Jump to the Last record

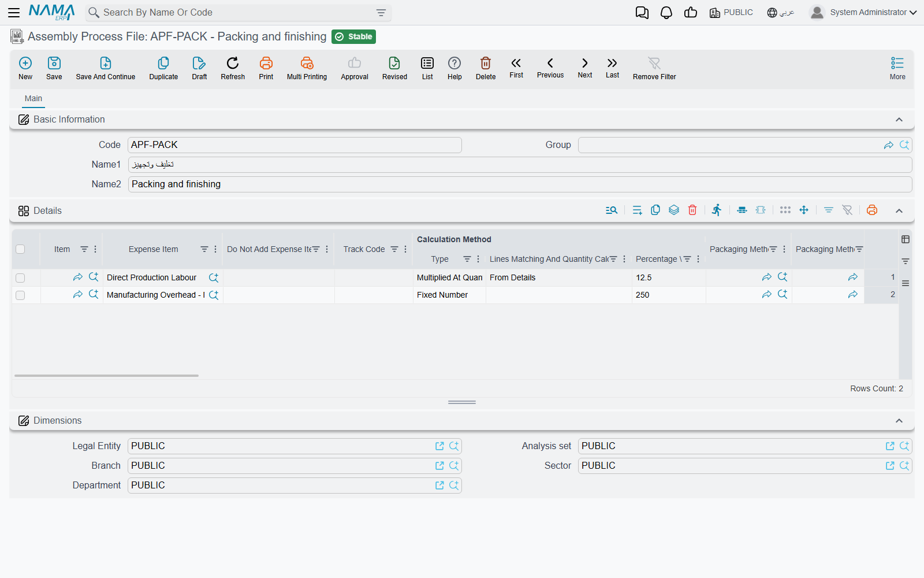pyautogui.click(x=612, y=68)
